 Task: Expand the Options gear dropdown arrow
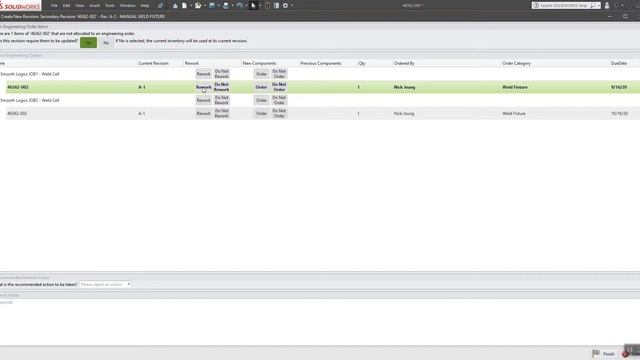point(292,6)
